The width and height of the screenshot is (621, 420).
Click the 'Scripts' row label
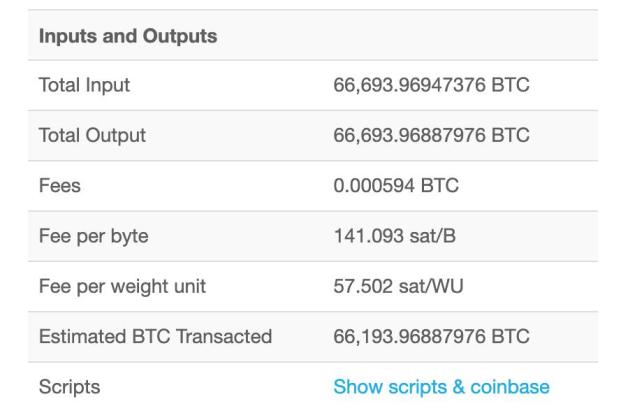tap(69, 386)
